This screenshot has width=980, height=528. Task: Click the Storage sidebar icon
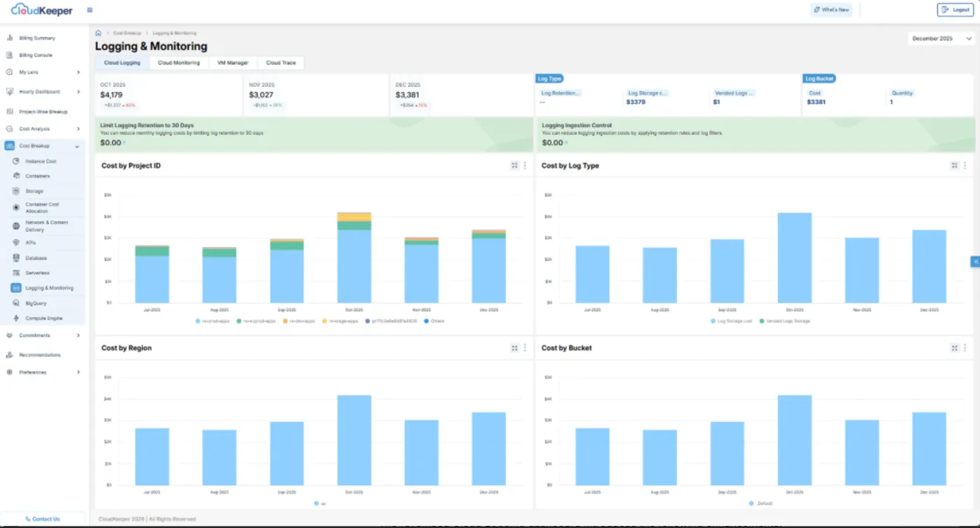click(x=16, y=191)
